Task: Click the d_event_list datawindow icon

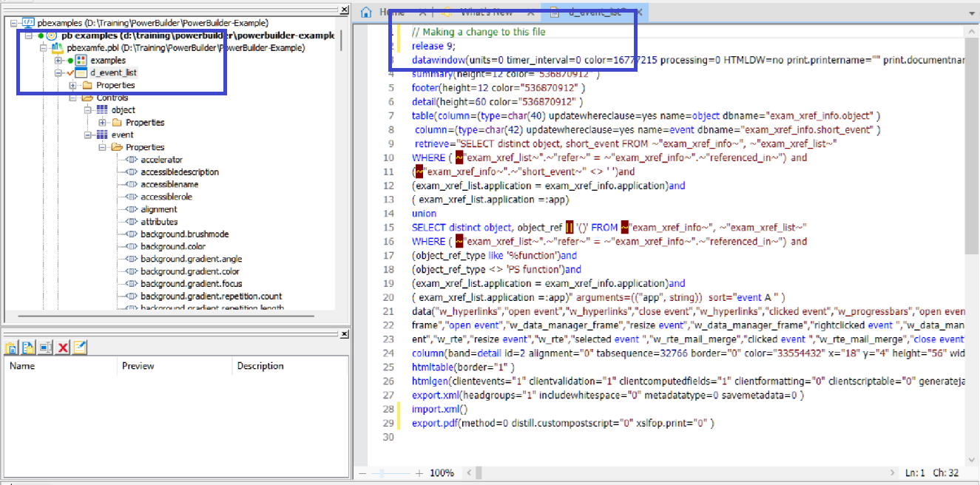Action: [81, 72]
